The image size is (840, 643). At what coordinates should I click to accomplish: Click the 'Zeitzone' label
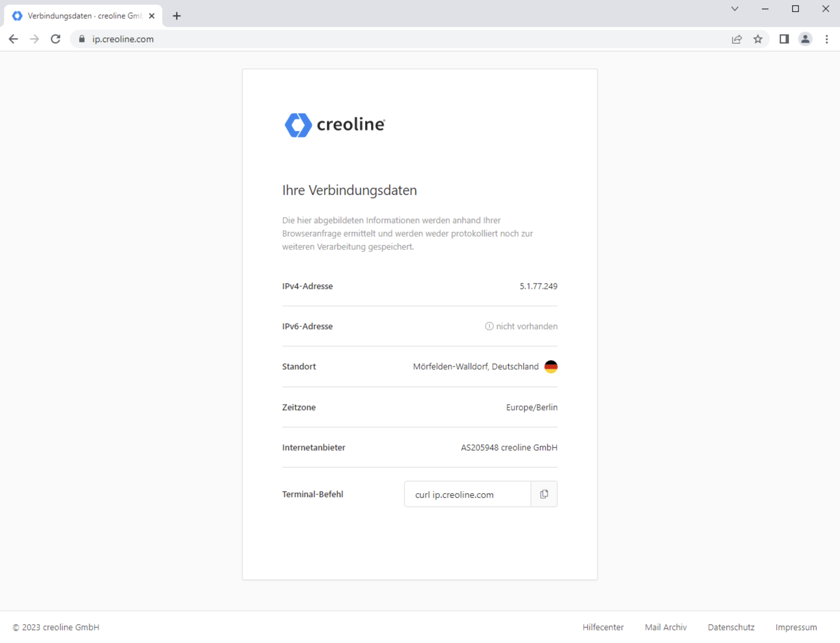(299, 407)
